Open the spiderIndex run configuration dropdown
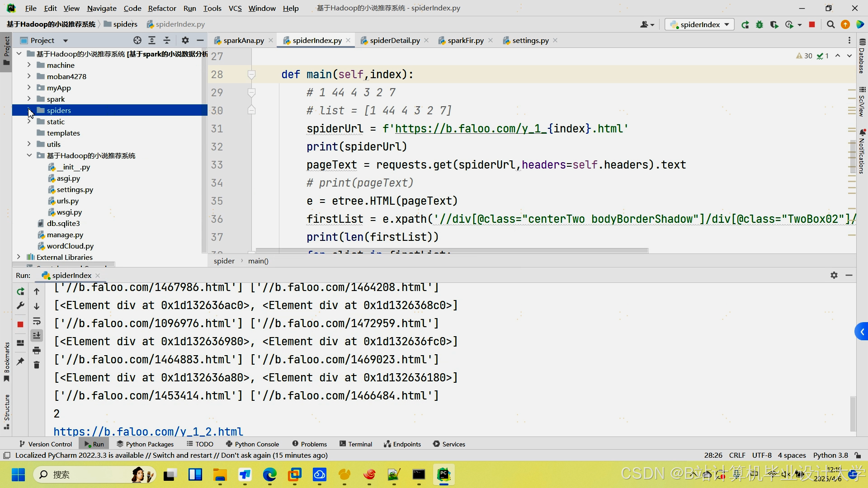Screen dimensions: 868x488 (726, 24)
